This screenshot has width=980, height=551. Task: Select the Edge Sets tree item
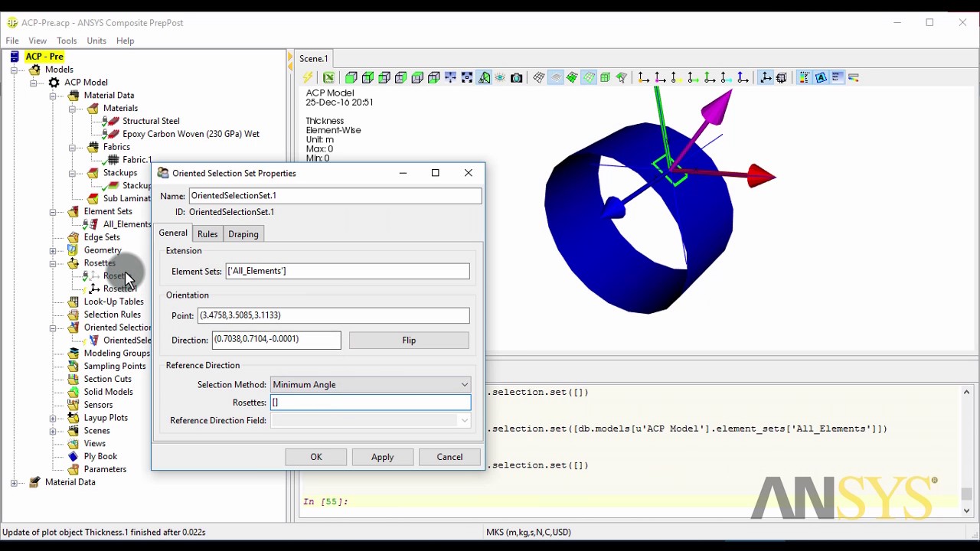[102, 237]
